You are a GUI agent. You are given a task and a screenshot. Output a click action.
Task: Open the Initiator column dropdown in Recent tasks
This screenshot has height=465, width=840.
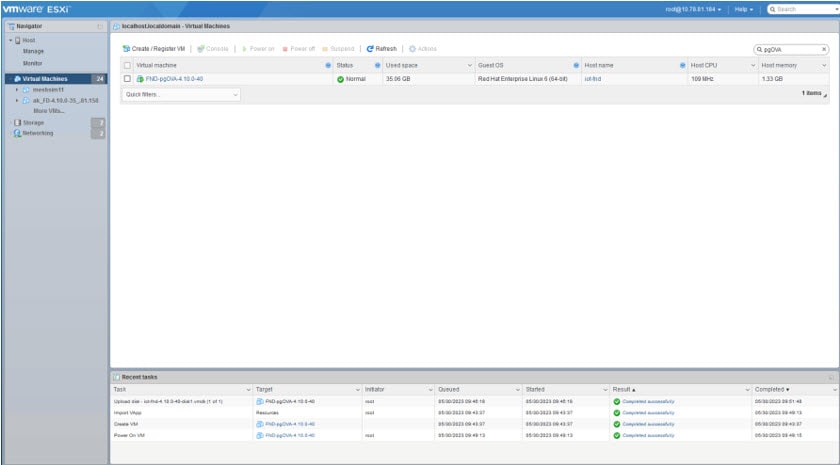tap(431, 389)
